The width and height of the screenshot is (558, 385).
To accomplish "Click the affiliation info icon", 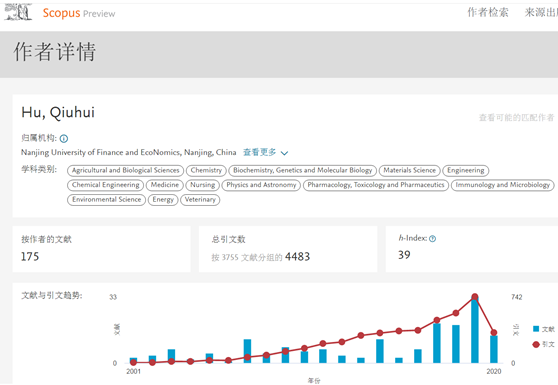I will coord(64,138).
